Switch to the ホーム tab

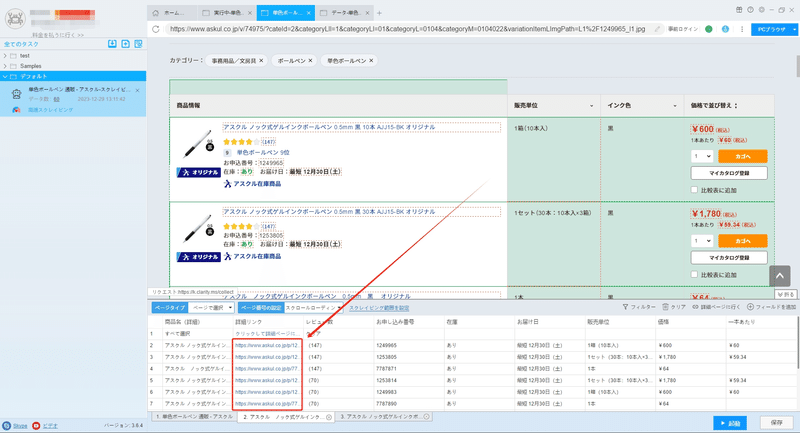[172, 13]
